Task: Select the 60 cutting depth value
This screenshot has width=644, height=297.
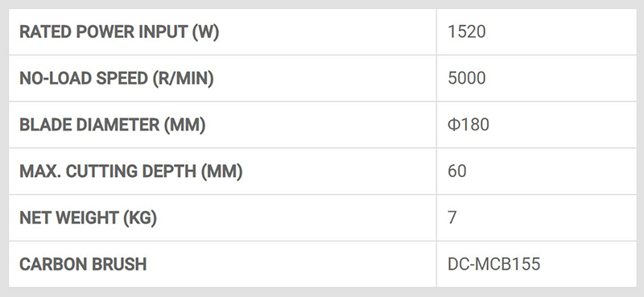Action: coord(457,171)
